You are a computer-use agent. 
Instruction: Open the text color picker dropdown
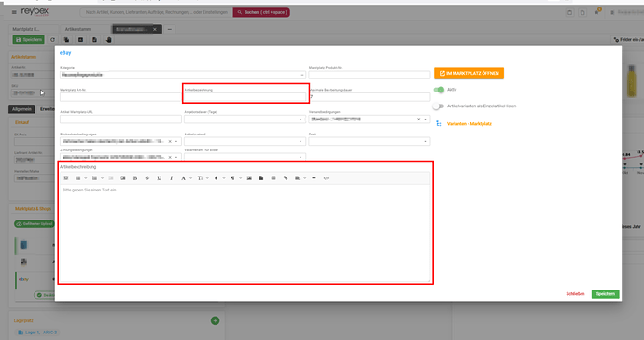coord(217,178)
